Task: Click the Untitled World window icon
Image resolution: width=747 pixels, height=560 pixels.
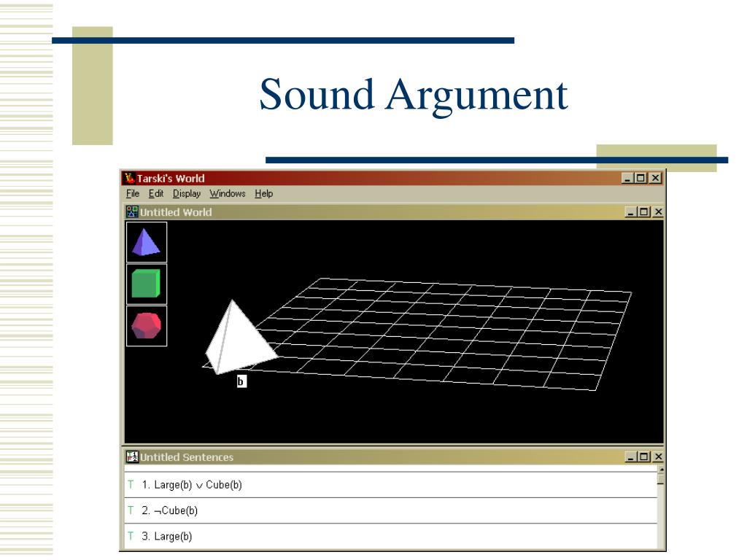Action: tap(132, 212)
